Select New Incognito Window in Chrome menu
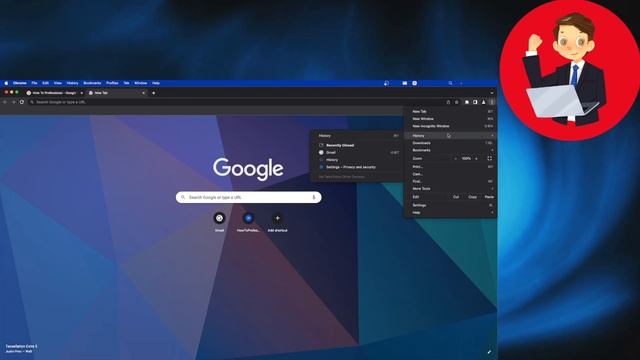 (451, 126)
